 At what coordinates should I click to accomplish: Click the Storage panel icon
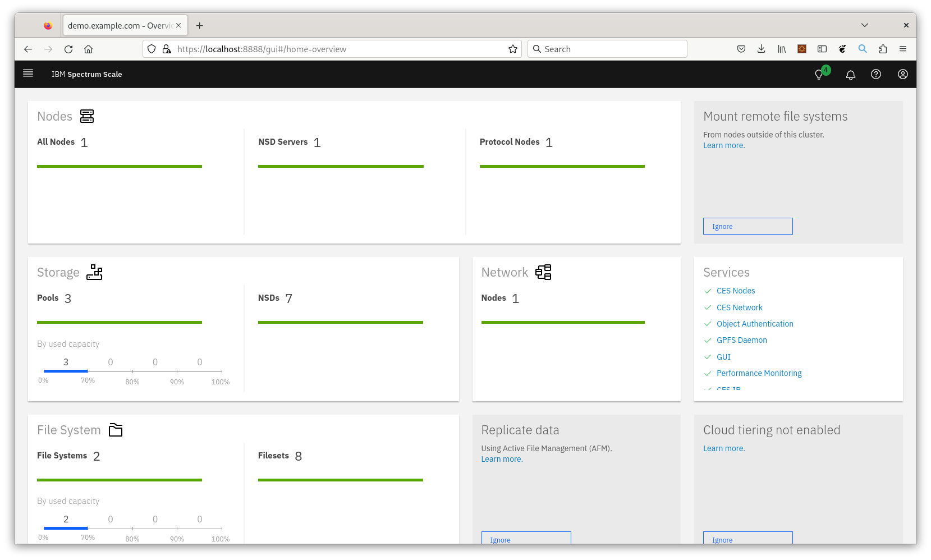94,272
